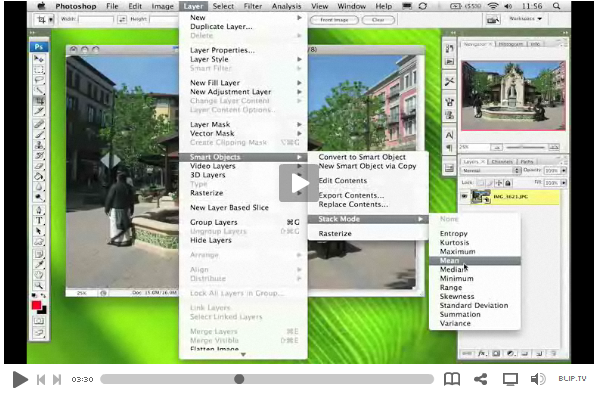Select the Path Selection arrow tool

coord(39,231)
